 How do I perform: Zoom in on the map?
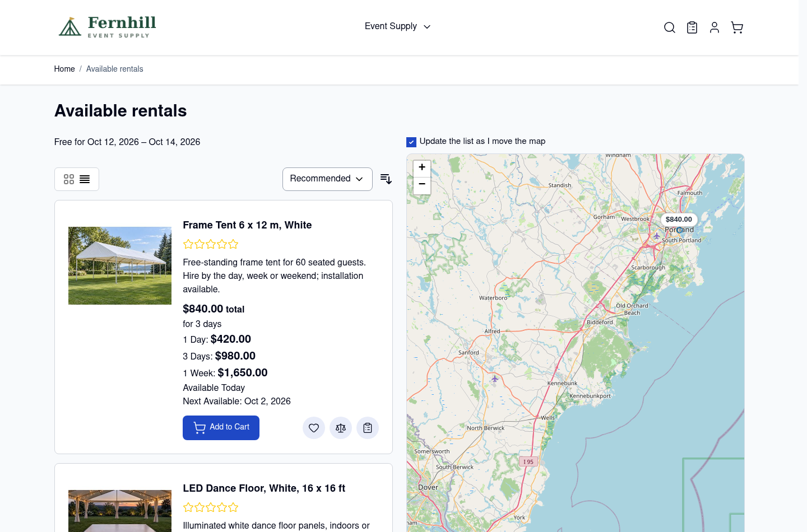(422, 168)
